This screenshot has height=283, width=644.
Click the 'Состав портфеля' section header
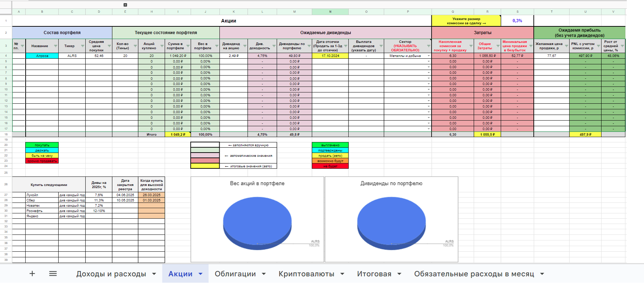pyautogui.click(x=62, y=32)
